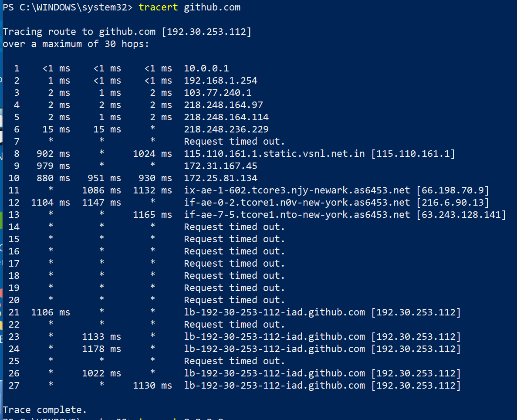Click the over a maximum of 30 hops line
Image resolution: width=517 pixels, height=420 pixels.
click(76, 44)
